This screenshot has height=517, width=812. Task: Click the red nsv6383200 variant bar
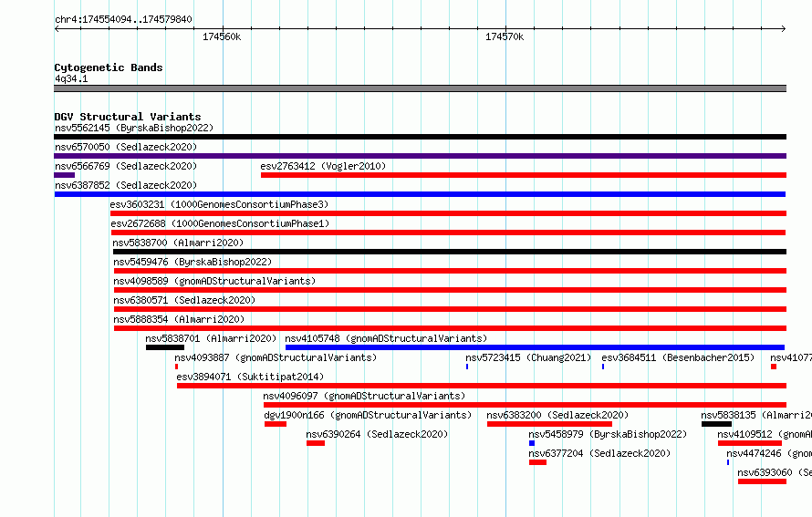(549, 424)
